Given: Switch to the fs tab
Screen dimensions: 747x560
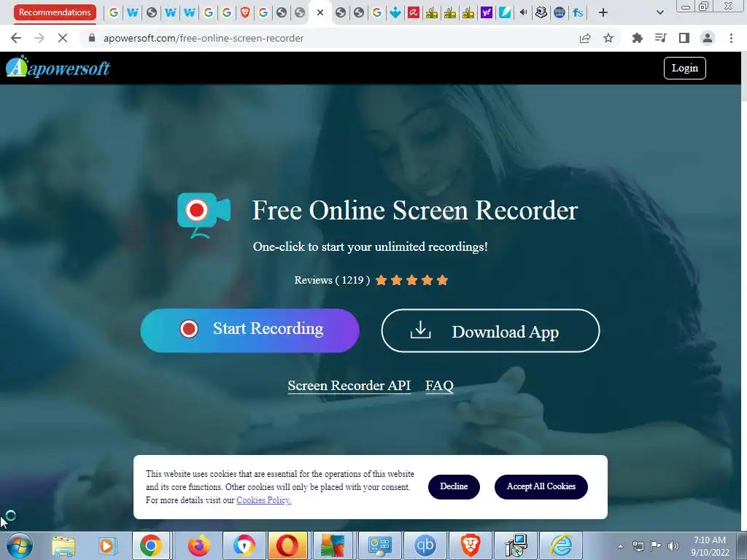Looking at the screenshot, I should click(x=578, y=13).
